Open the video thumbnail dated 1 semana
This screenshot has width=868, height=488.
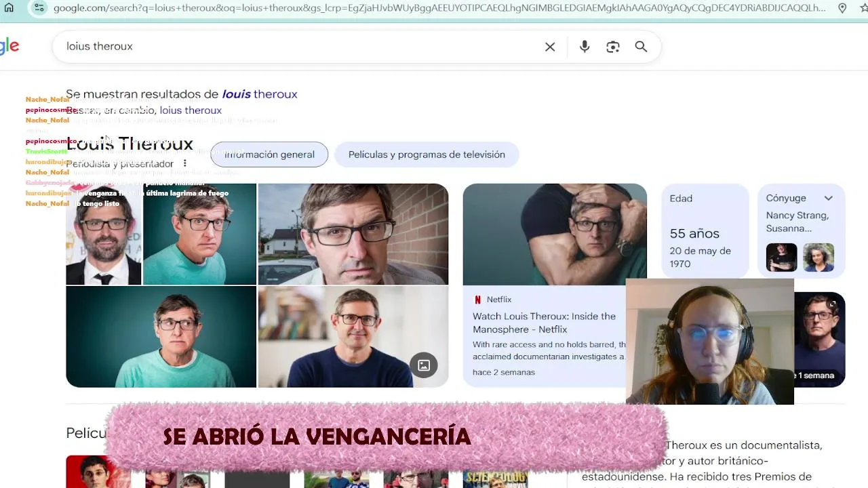819,340
